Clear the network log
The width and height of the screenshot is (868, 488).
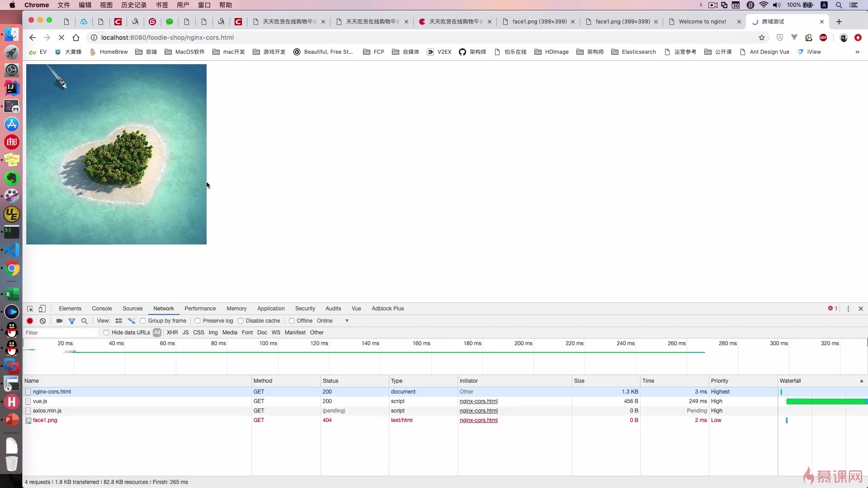(42, 321)
